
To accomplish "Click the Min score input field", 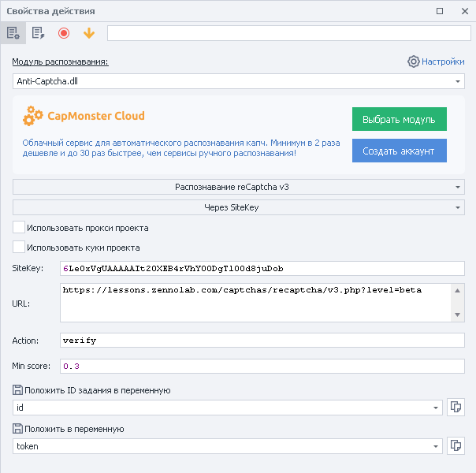I will [x=262, y=367].
